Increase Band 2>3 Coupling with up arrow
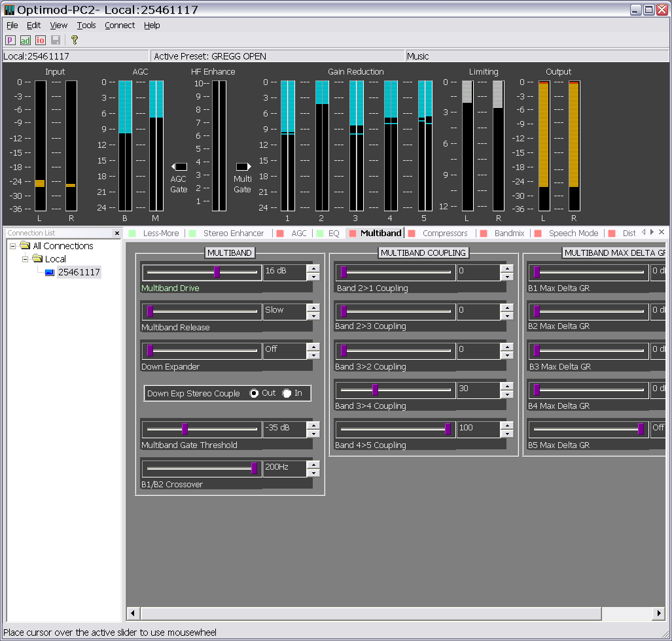This screenshot has height=641, width=672. (507, 307)
